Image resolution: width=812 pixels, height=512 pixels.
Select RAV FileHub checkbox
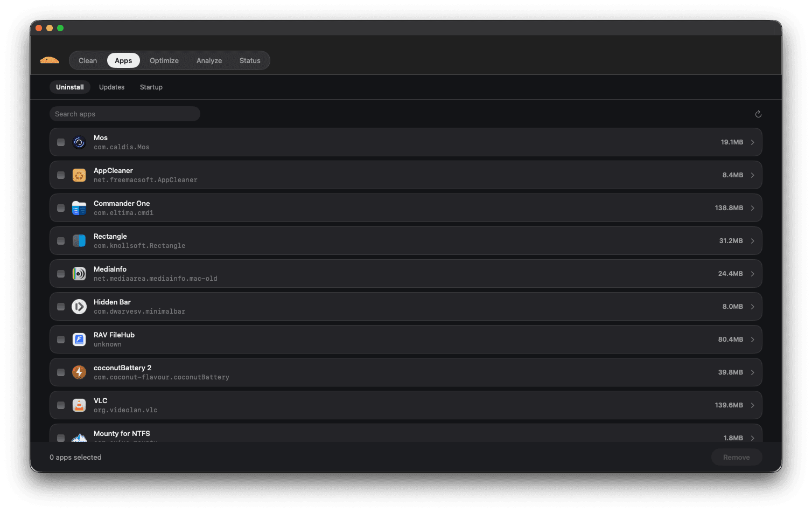click(x=61, y=340)
